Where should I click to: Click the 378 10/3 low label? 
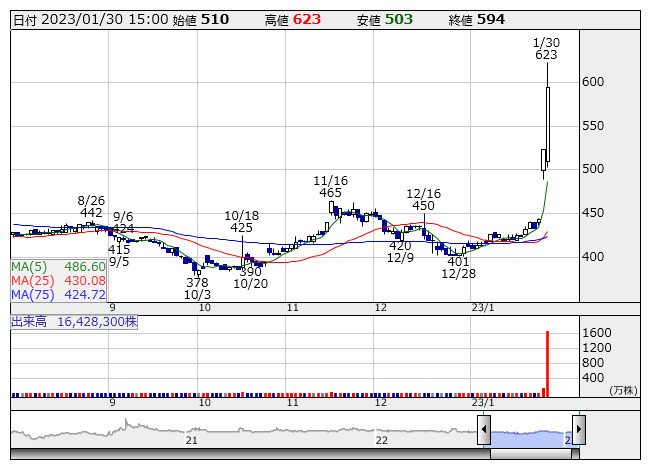(197, 288)
